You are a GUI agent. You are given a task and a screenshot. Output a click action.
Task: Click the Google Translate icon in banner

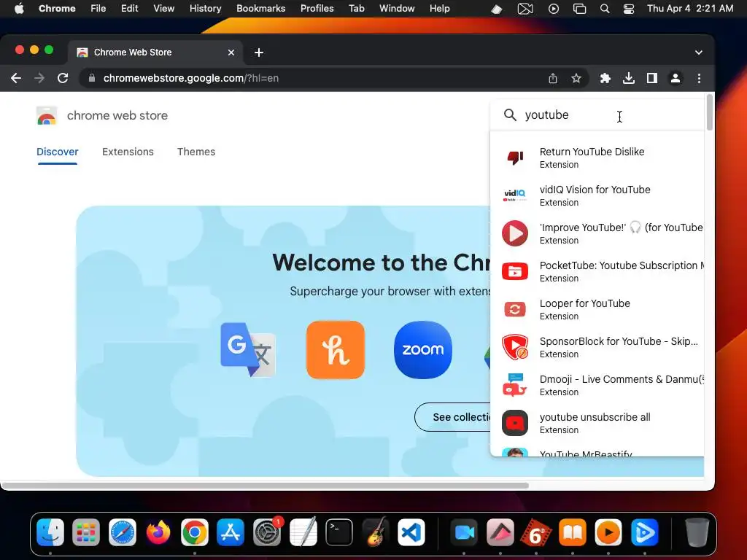[x=248, y=349]
